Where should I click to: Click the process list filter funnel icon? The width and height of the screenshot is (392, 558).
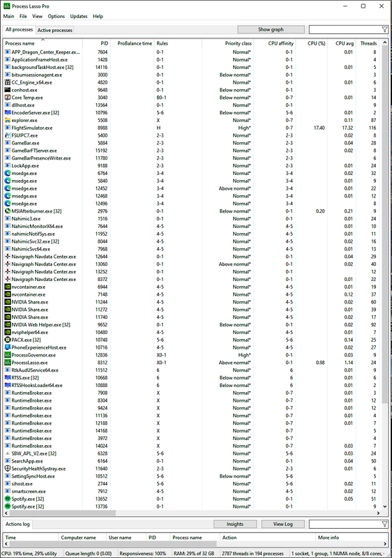coord(384,29)
